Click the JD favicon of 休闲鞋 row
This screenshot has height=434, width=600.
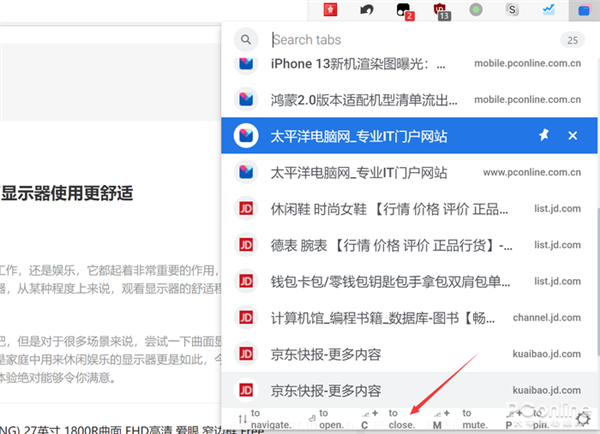click(x=246, y=209)
